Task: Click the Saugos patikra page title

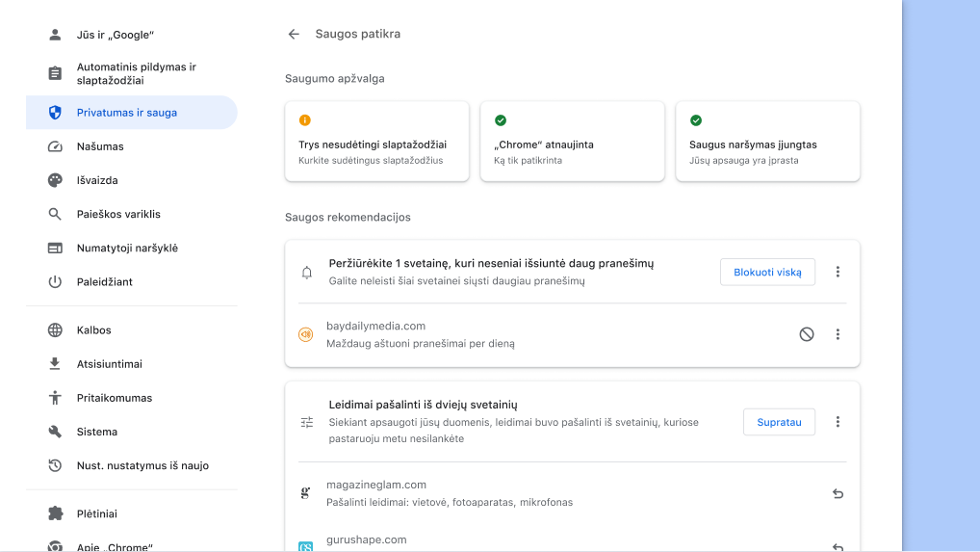Action: (357, 34)
